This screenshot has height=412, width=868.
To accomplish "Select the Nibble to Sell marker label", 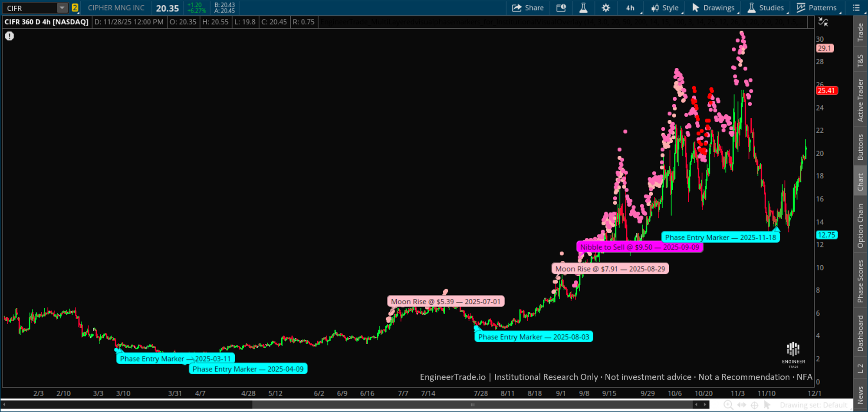I will (640, 247).
